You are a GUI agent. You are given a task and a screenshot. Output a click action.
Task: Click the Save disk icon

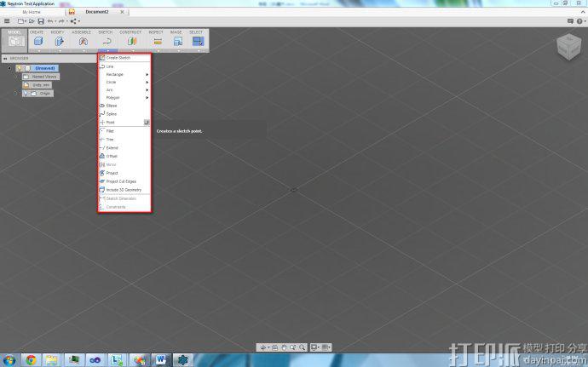coord(41,21)
